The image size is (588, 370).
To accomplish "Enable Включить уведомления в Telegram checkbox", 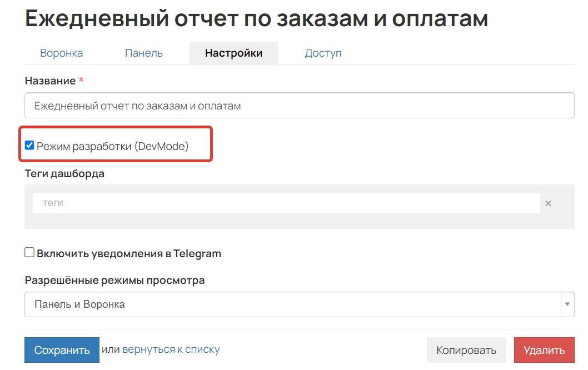I will 29,253.
